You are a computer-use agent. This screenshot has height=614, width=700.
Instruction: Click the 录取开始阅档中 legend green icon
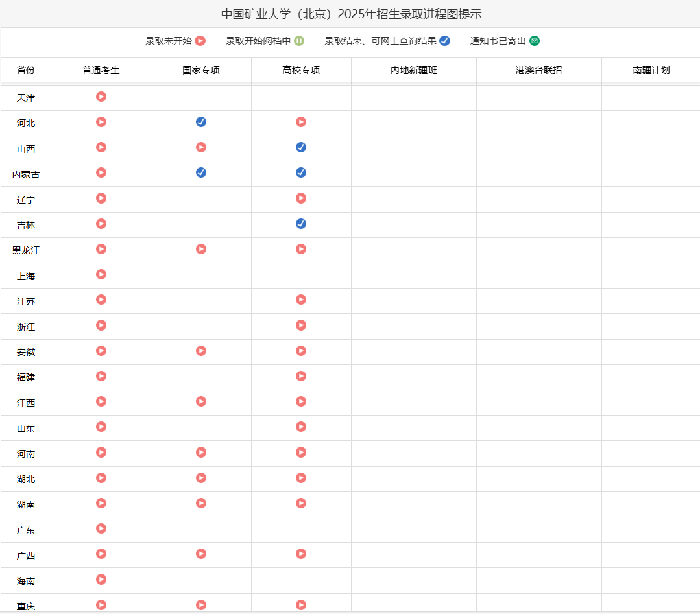(299, 41)
